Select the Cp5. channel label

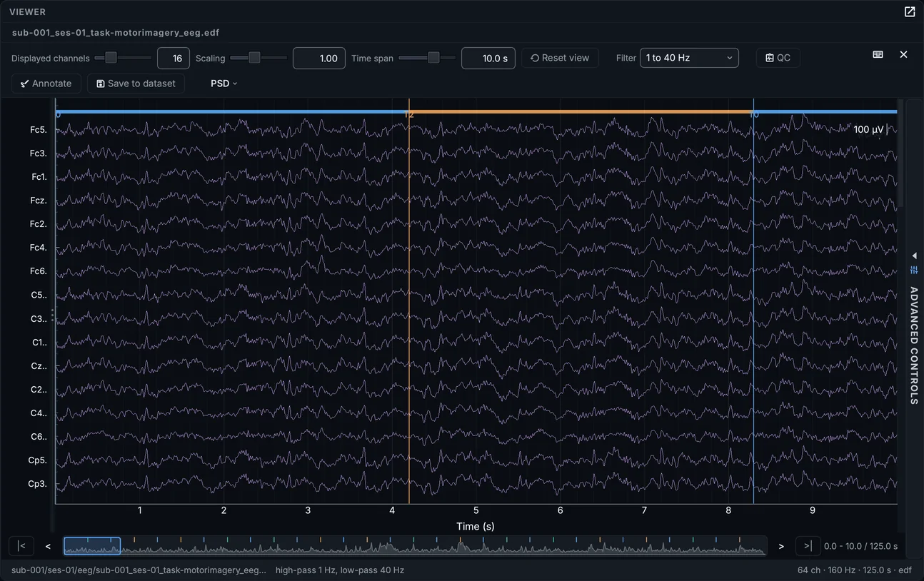point(38,460)
